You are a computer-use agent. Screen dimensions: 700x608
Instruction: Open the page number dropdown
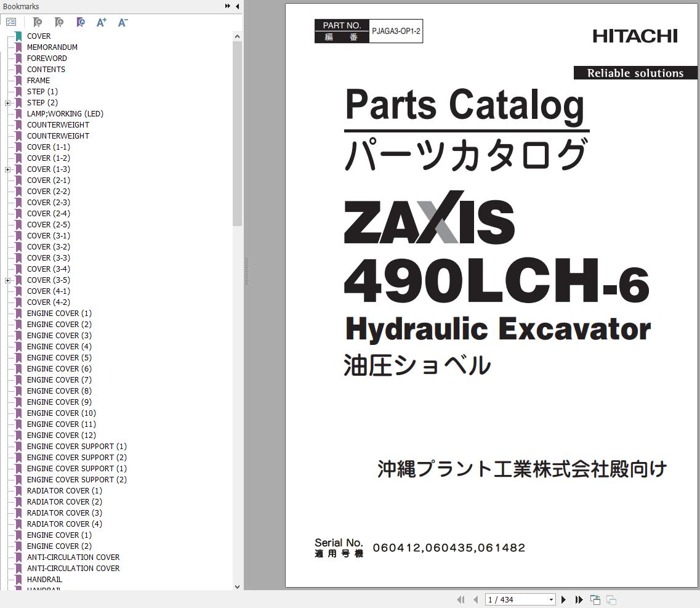[552, 599]
